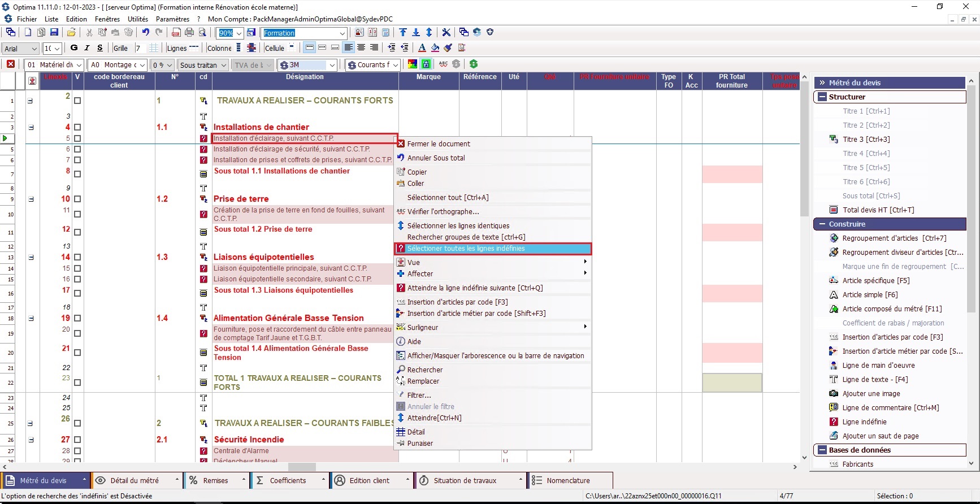
Task: Open the Vue submenu in context menu
Action: click(493, 263)
